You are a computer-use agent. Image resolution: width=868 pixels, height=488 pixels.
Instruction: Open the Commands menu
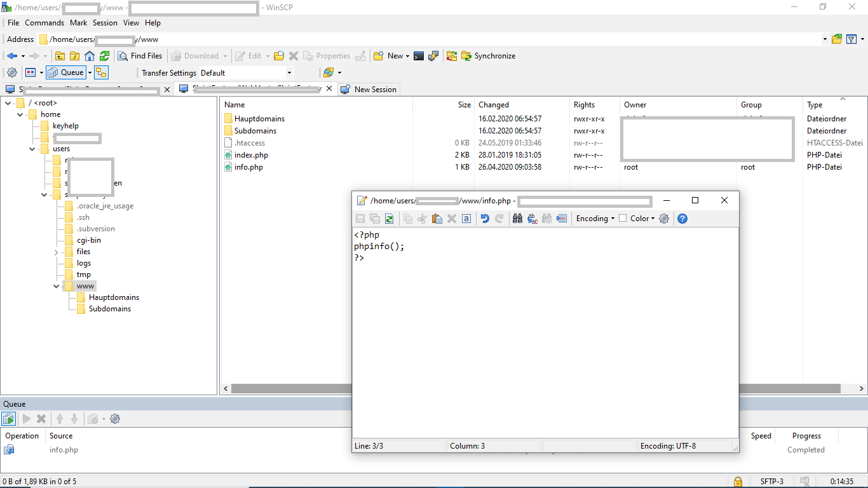[44, 23]
